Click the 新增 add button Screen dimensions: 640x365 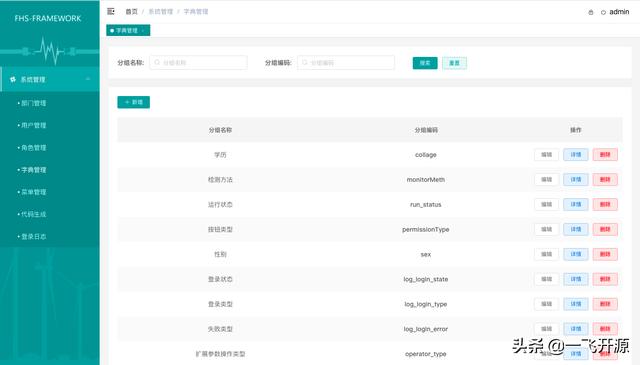(133, 102)
